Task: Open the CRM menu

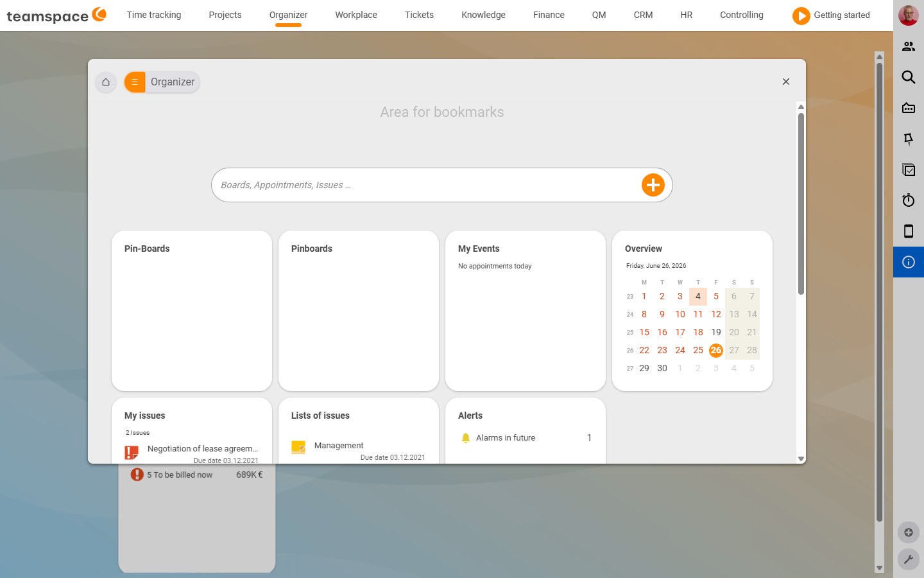Action: 643,15
